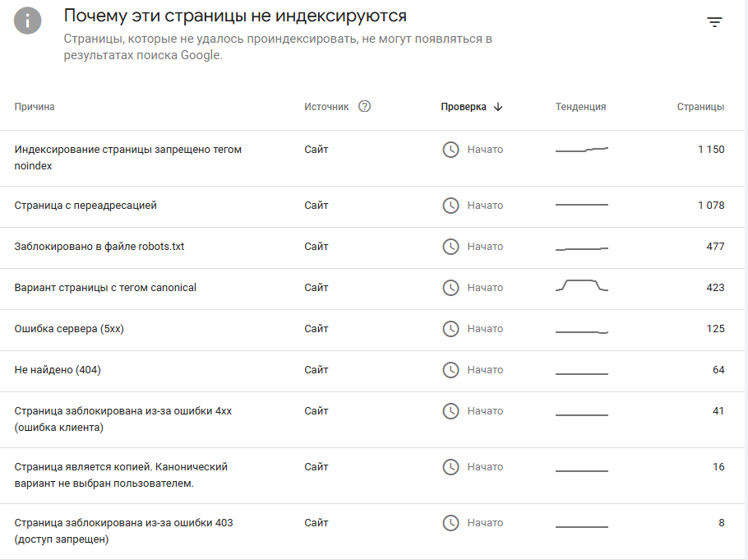Click the help question mark beside Источник

[x=364, y=106]
